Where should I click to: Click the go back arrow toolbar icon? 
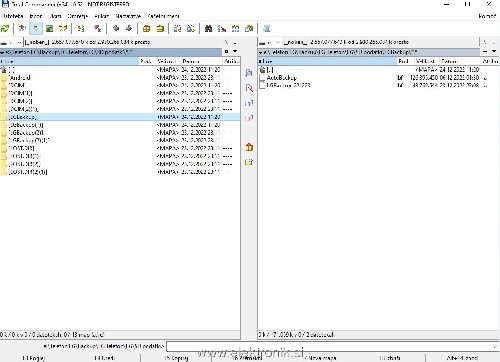point(116,29)
